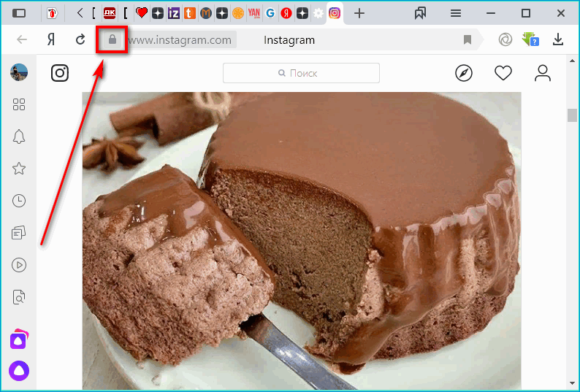
Task: Toggle the side panel button in title bar
Action: (19, 13)
